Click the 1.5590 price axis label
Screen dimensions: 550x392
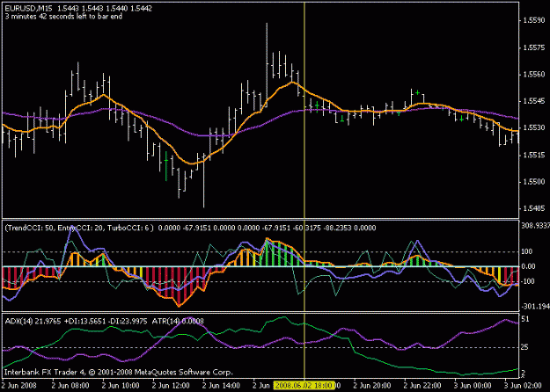coord(534,21)
